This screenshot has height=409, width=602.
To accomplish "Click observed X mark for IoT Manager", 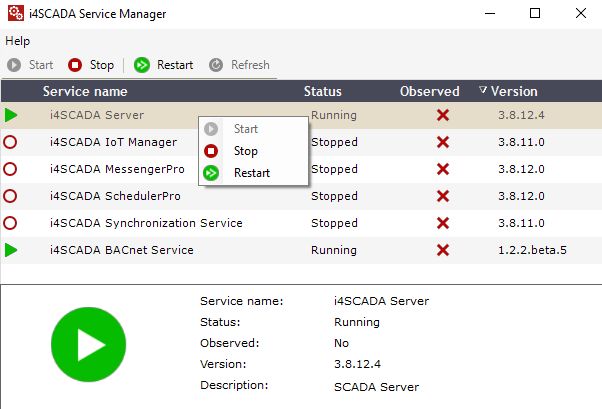I will 443,142.
